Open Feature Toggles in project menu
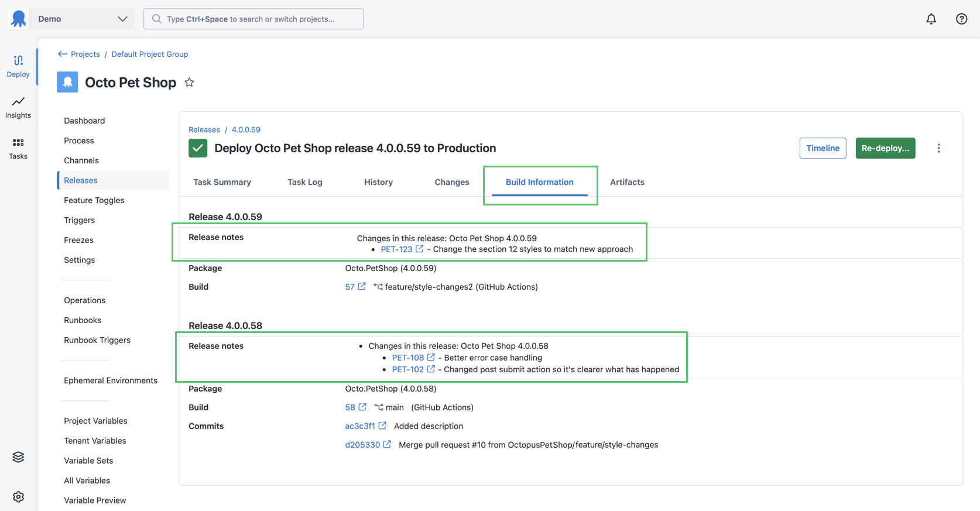This screenshot has height=511, width=980. (94, 200)
